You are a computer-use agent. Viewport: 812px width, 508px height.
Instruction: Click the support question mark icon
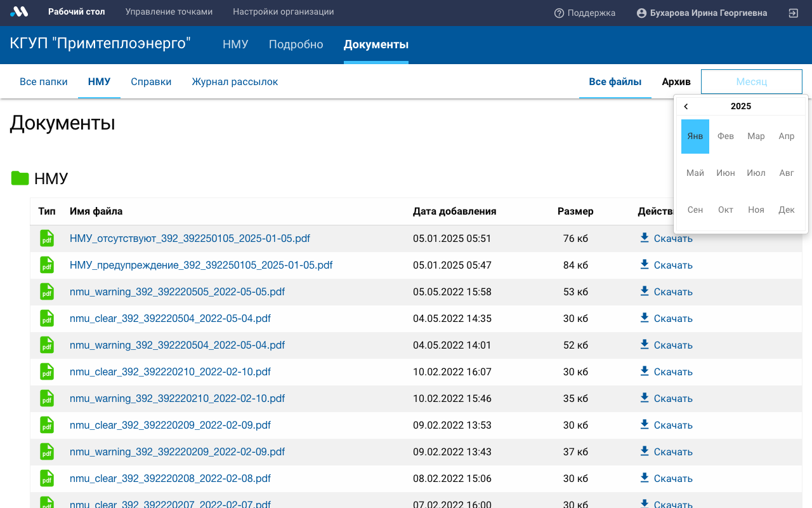[x=559, y=13]
